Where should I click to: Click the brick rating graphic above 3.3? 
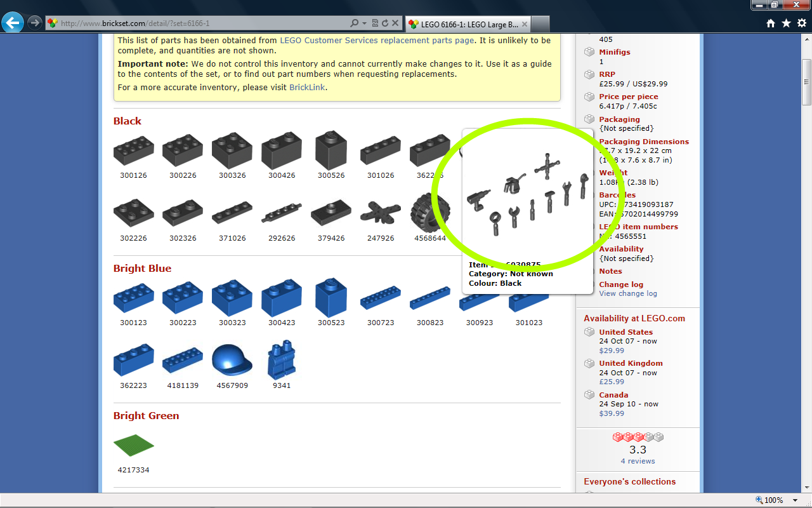pyautogui.click(x=638, y=437)
